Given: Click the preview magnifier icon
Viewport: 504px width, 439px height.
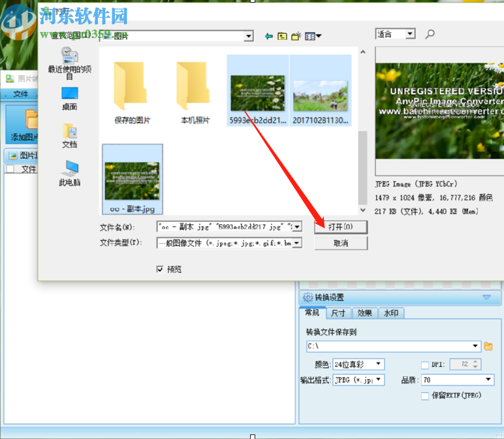Looking at the screenshot, I should click(430, 34).
